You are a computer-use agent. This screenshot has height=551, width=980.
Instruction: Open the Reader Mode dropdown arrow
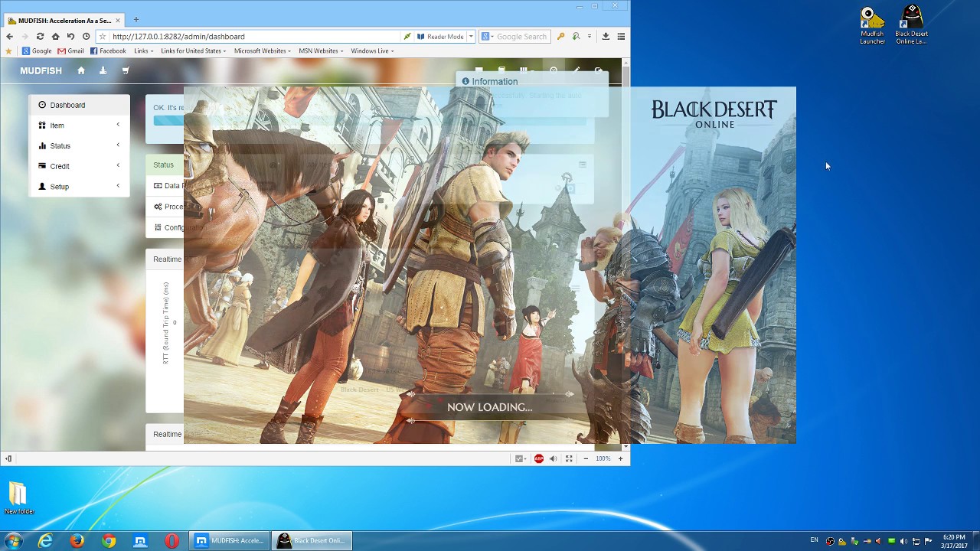tap(471, 36)
